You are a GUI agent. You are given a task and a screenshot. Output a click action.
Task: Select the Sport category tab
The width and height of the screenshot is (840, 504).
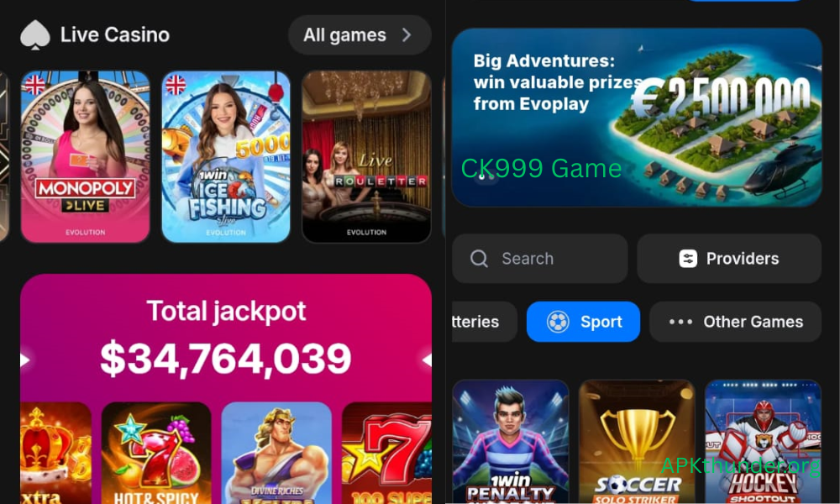point(584,322)
